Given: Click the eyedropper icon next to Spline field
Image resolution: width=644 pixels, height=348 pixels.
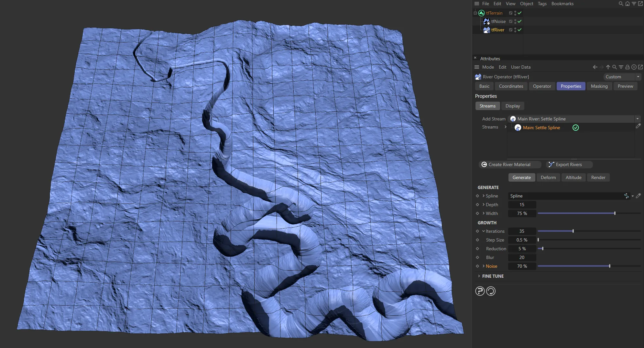Looking at the screenshot, I should pos(639,196).
